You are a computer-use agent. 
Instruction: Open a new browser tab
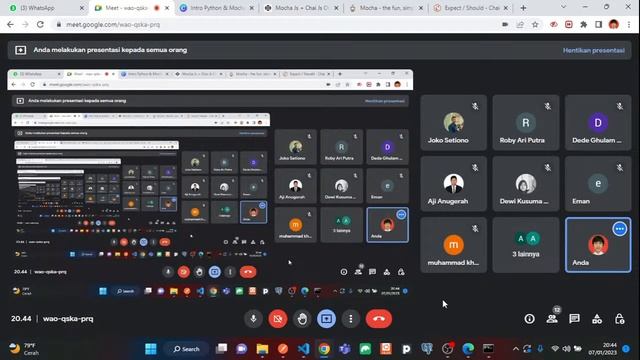pyautogui.click(x=523, y=8)
